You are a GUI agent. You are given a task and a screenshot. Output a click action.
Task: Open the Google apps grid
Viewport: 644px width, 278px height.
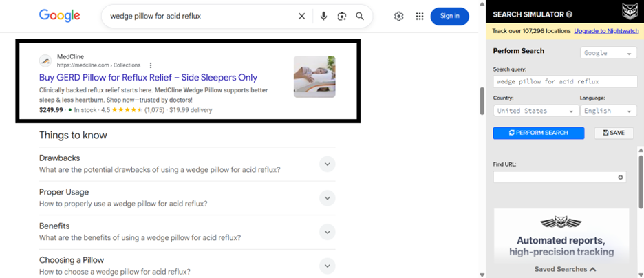coord(420,16)
